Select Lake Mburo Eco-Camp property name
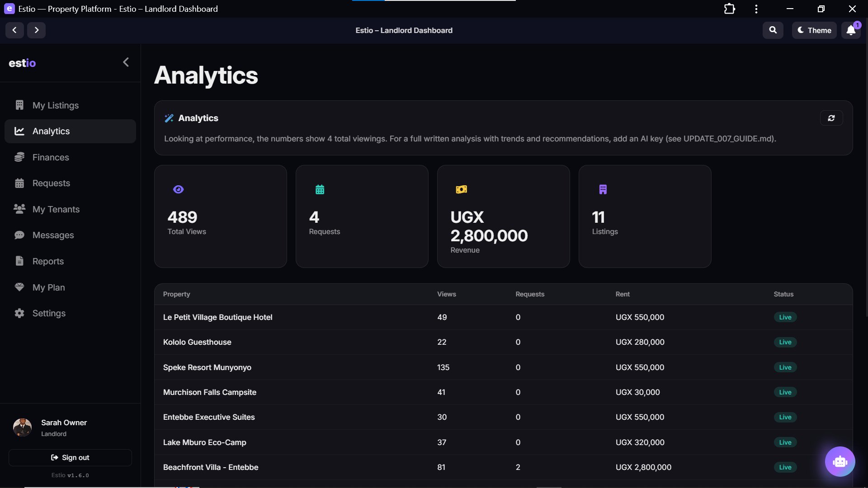The height and width of the screenshot is (488, 868). (x=204, y=442)
